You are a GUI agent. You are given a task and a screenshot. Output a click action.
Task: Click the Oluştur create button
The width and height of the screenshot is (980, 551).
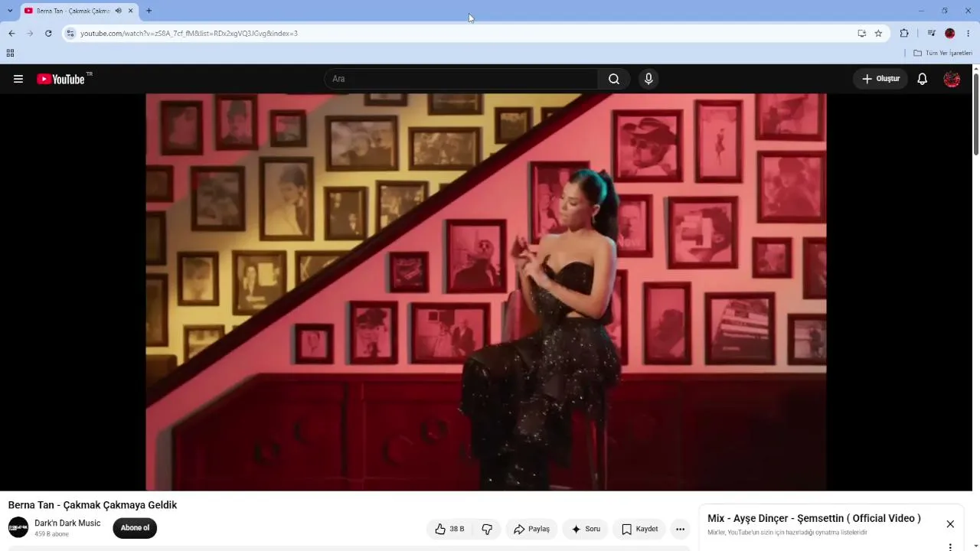click(x=880, y=79)
